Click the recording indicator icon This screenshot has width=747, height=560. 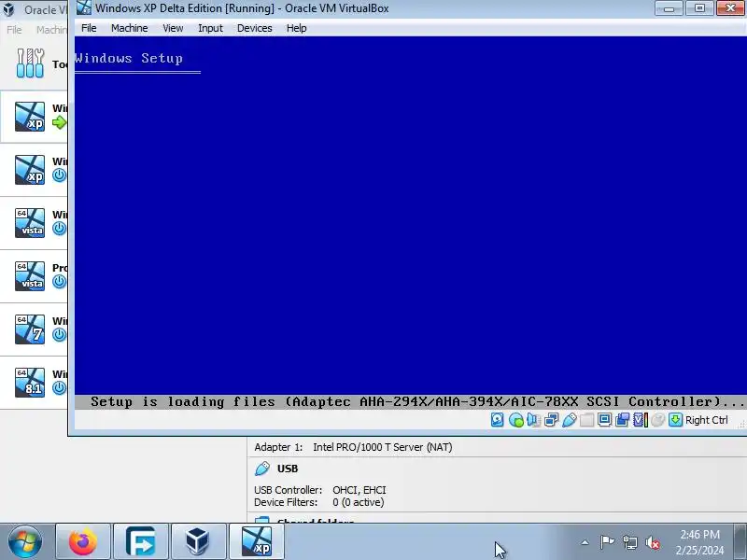622,419
